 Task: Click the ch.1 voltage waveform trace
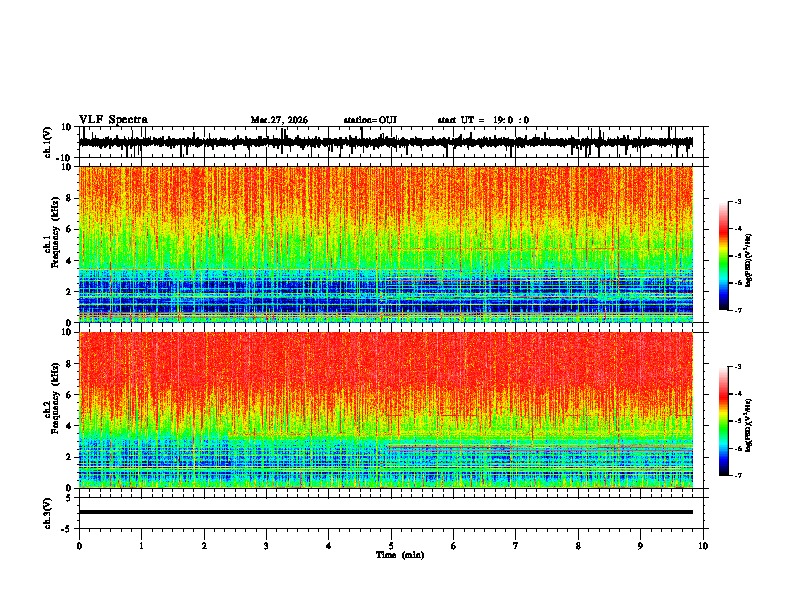[x=385, y=142]
